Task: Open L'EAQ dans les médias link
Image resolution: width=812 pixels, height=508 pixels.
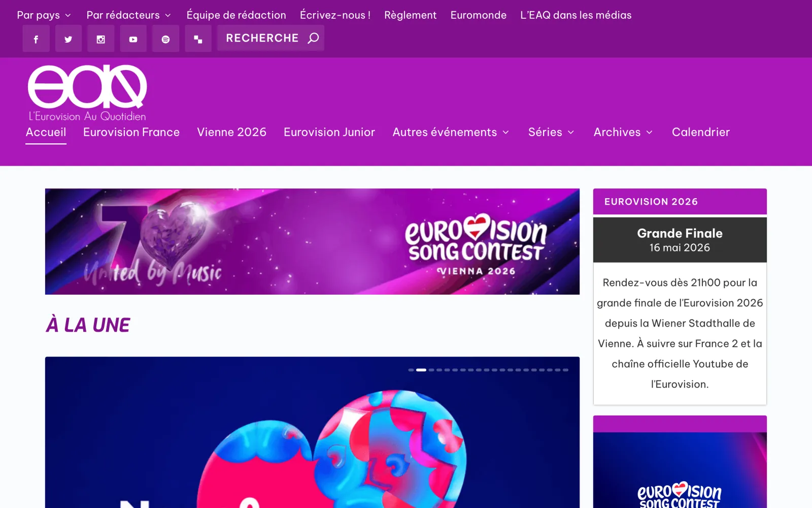Action: [x=576, y=15]
